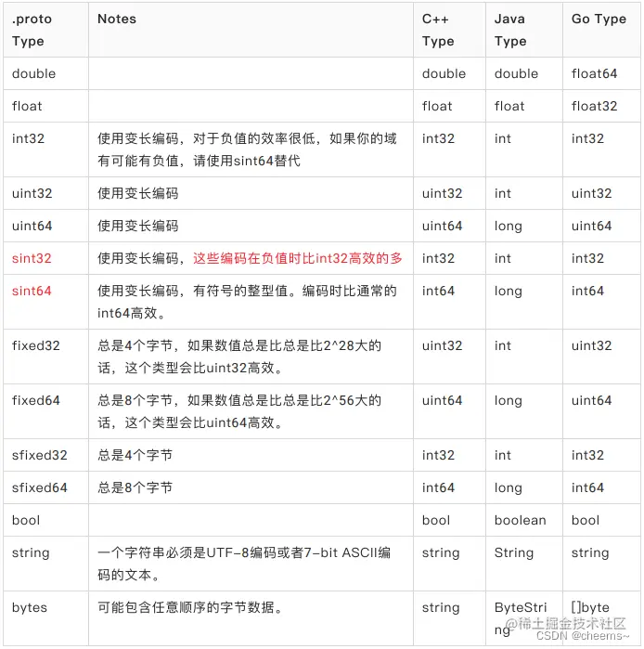Click Go "int64" in the sfixed64 row
This screenshot has height=649, width=644.
[587, 487]
